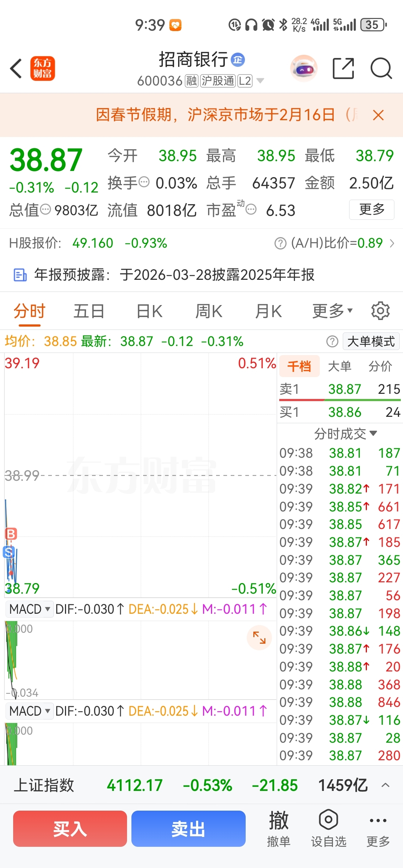Tap the 38.99 reference price line label
The height and width of the screenshot is (868, 403).
pos(22,476)
